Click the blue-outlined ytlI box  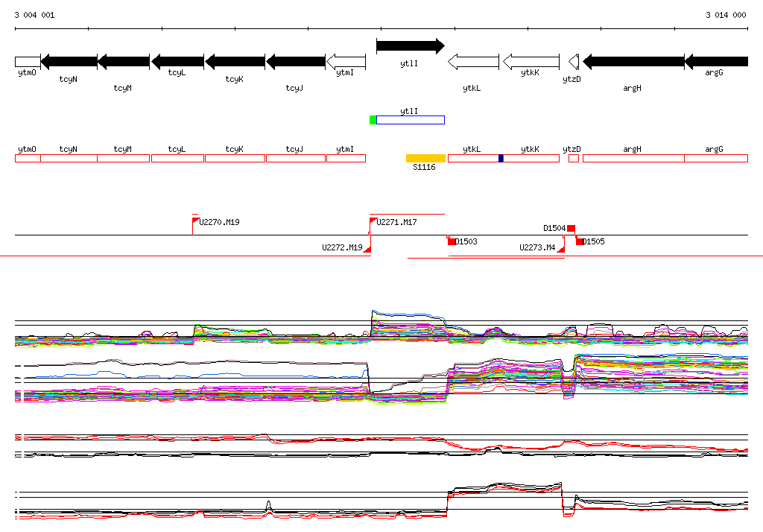[x=411, y=120]
